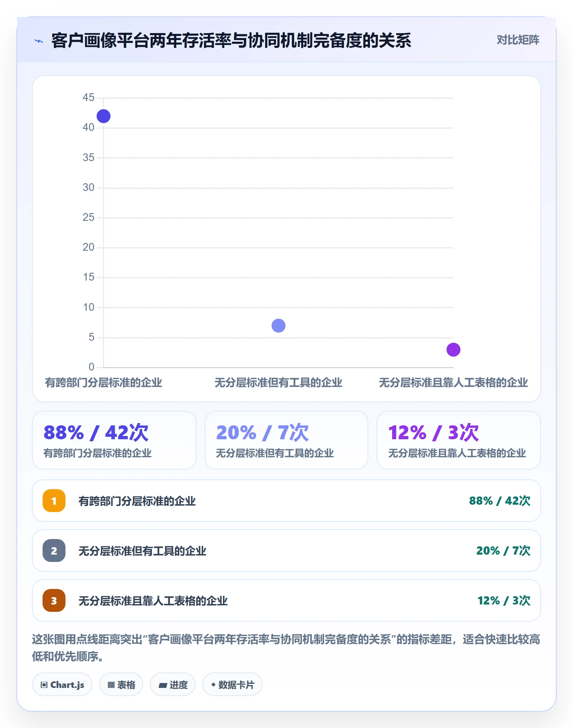Click the Chart.js tag
This screenshot has height=728, width=573.
click(x=62, y=684)
